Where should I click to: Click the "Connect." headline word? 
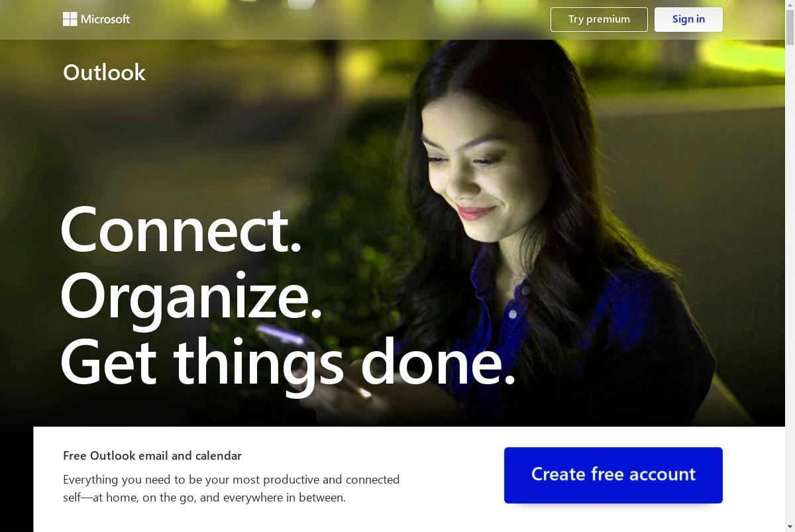[181, 229]
